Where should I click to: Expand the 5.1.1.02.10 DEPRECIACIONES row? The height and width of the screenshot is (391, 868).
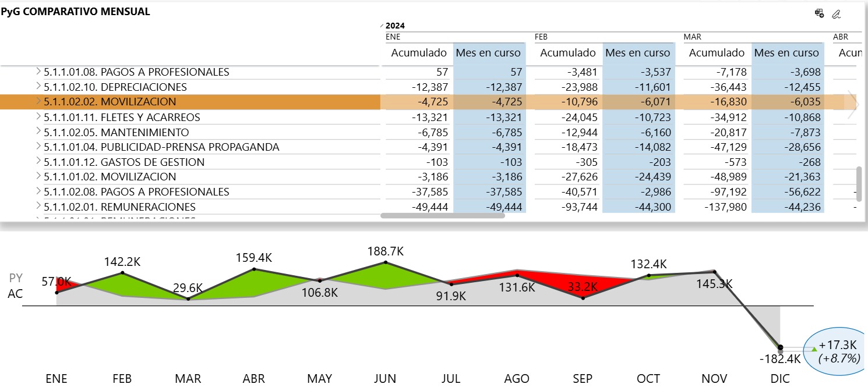point(38,87)
